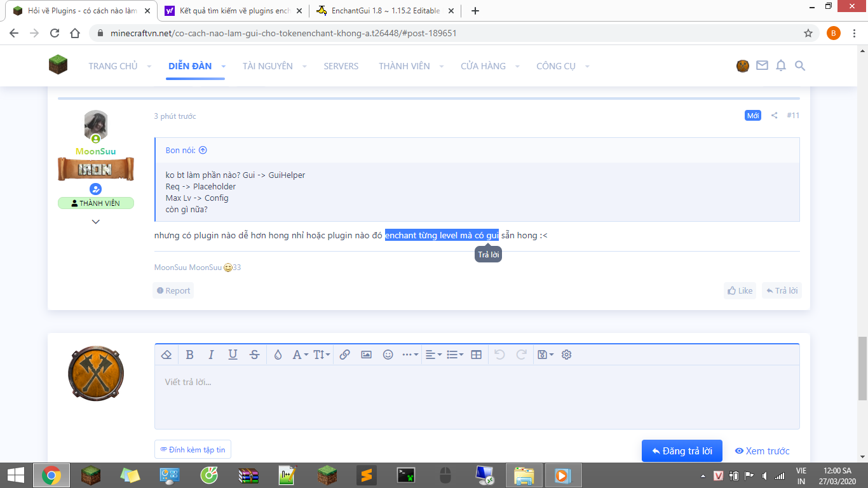Bookmark this page with the star icon
Screen dimensions: 868x488
click(x=808, y=33)
